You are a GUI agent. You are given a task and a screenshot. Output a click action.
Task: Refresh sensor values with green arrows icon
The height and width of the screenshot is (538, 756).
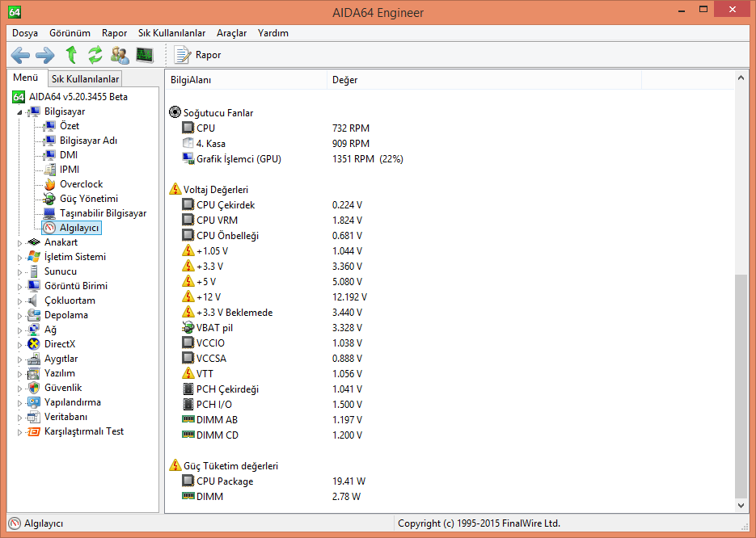pos(95,55)
